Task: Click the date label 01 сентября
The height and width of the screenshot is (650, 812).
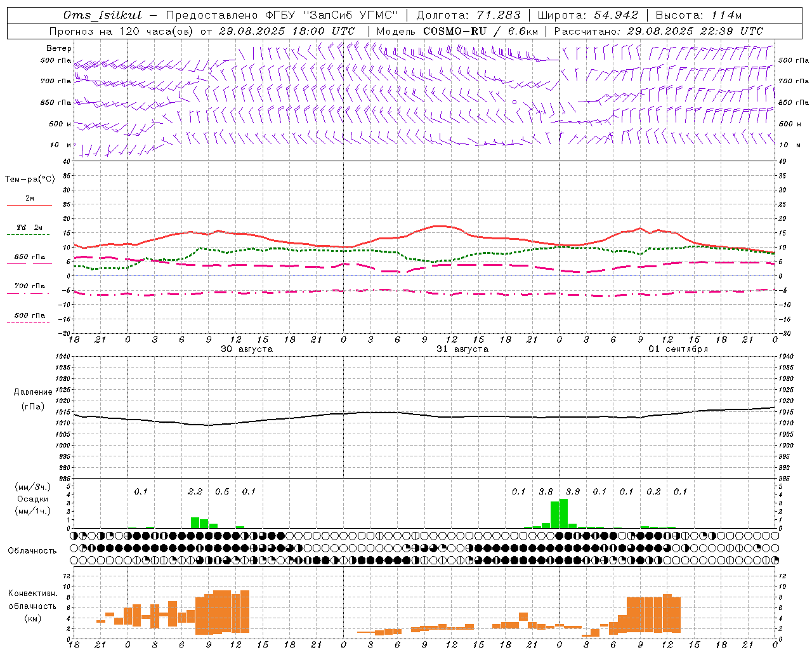Action: click(x=678, y=349)
